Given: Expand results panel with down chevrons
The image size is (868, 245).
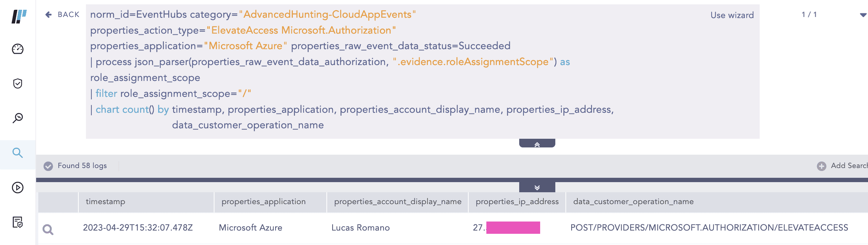Looking at the screenshot, I should pyautogui.click(x=537, y=188).
